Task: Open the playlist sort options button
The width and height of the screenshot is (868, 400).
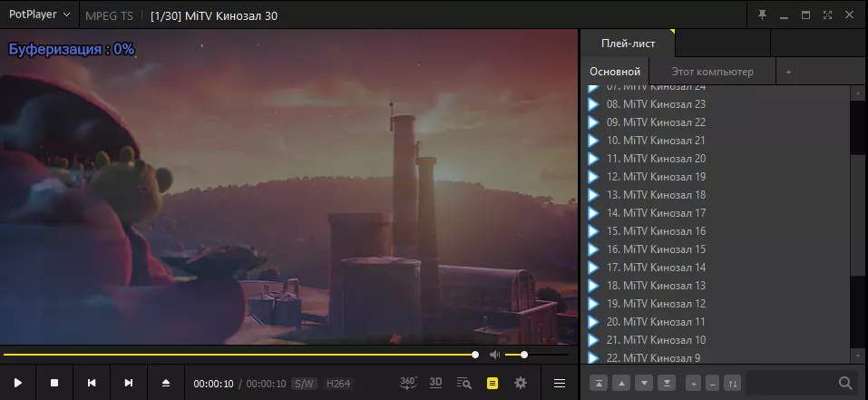Action: (x=732, y=383)
